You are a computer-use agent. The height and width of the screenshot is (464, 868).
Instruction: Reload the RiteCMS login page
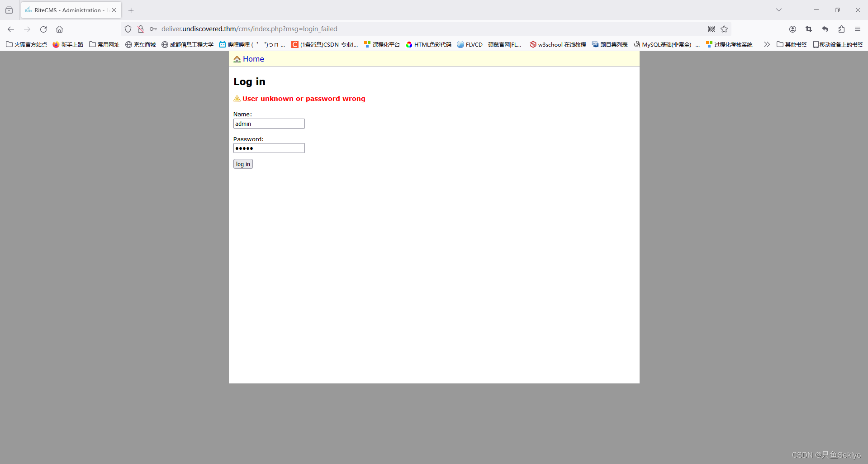click(x=43, y=29)
